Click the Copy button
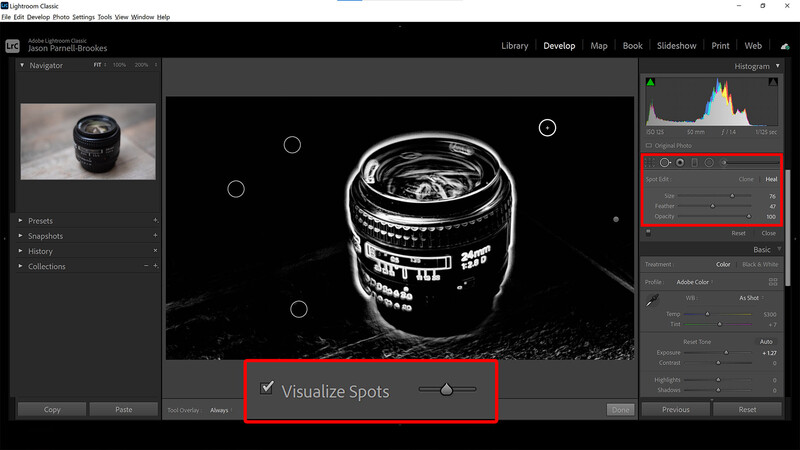 pos(52,409)
